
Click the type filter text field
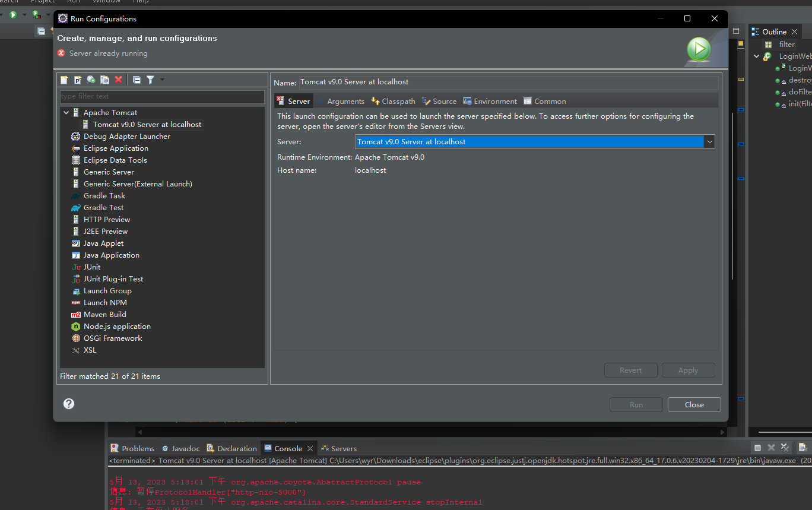162,96
